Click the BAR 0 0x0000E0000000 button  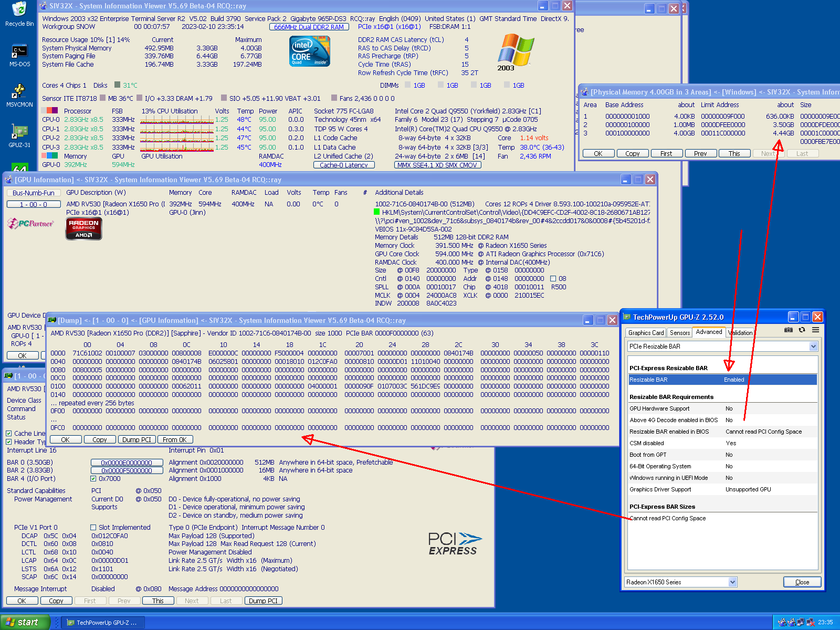126,463
